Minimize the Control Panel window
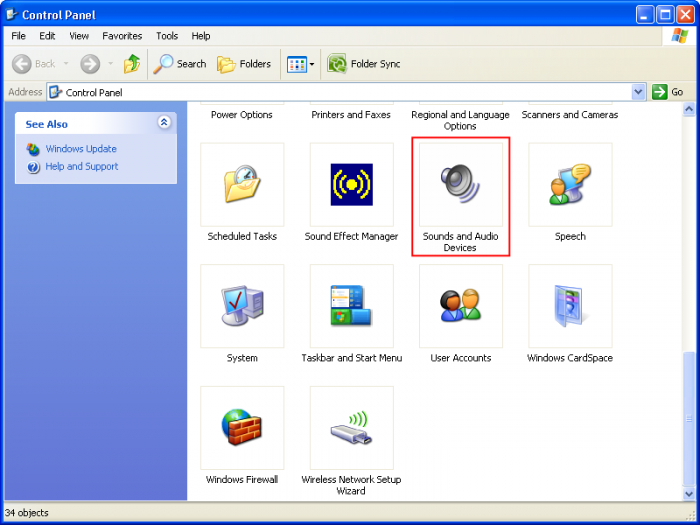Screen dimensions: 700x525 tap(644, 15)
